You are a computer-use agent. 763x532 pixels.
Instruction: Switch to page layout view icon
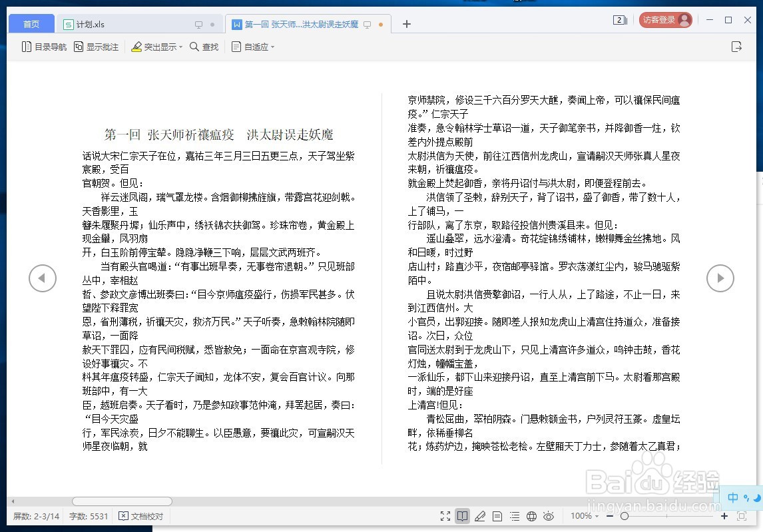(x=497, y=517)
